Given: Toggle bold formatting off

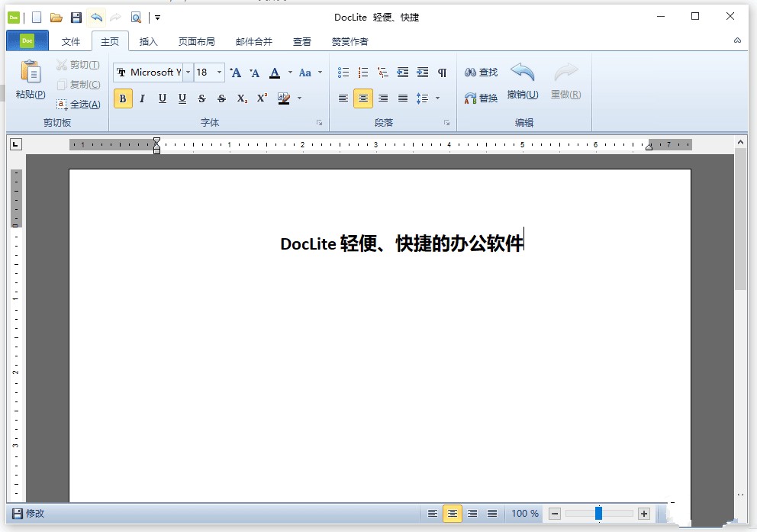Looking at the screenshot, I should pos(123,98).
